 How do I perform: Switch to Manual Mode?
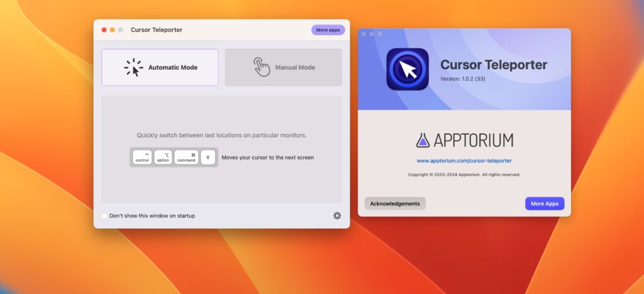point(284,67)
